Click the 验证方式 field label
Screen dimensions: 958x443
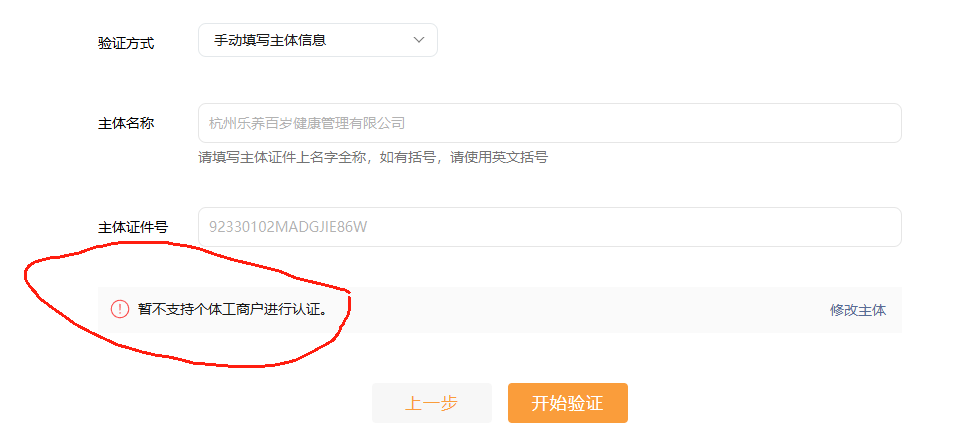pos(126,43)
